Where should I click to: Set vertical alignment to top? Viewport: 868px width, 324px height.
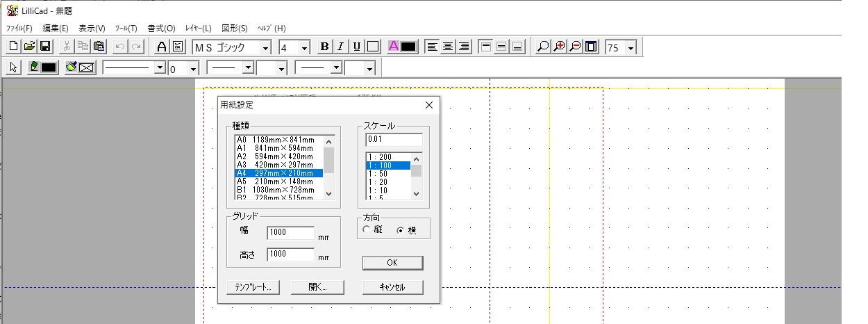click(x=486, y=47)
